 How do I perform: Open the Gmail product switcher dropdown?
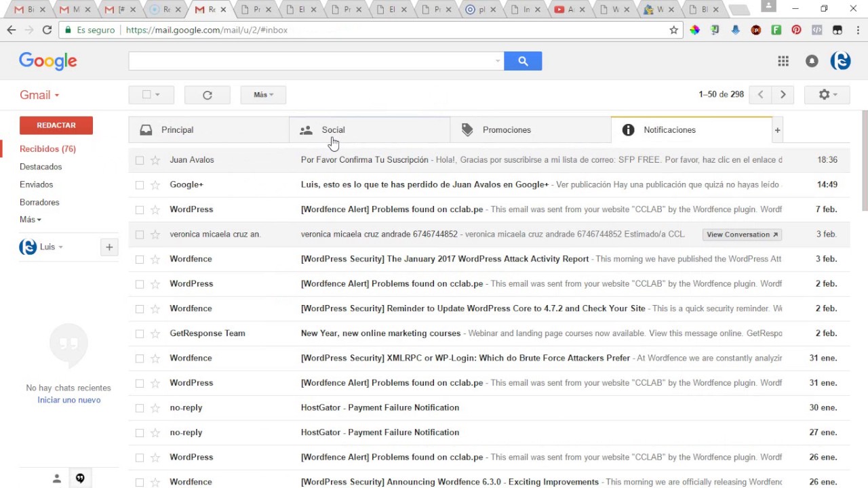pyautogui.click(x=39, y=95)
